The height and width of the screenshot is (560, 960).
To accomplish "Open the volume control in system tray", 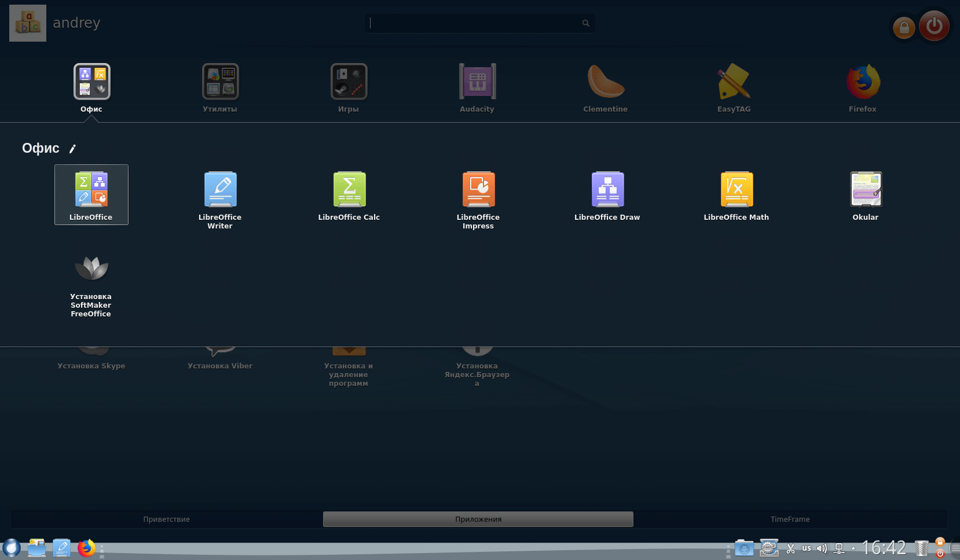I will (x=822, y=548).
